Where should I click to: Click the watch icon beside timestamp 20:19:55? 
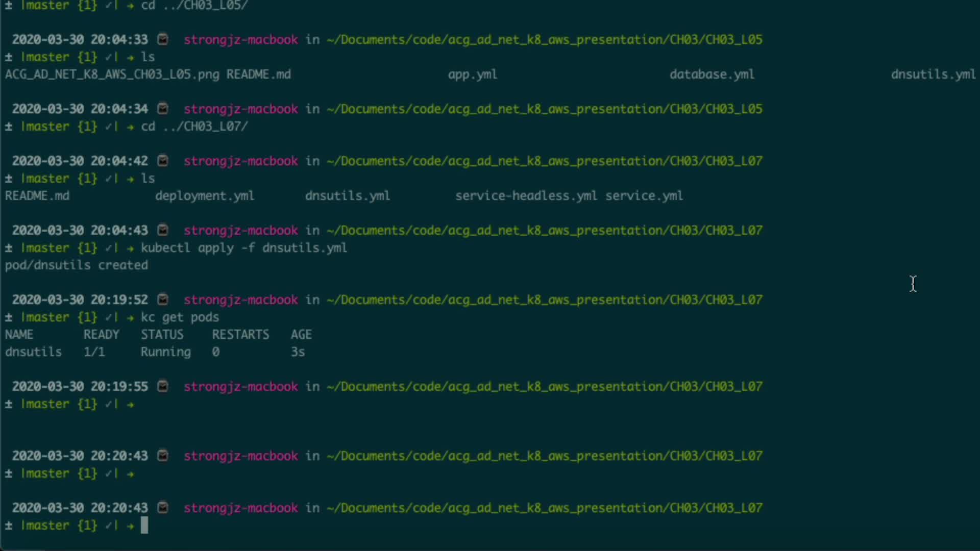163,386
